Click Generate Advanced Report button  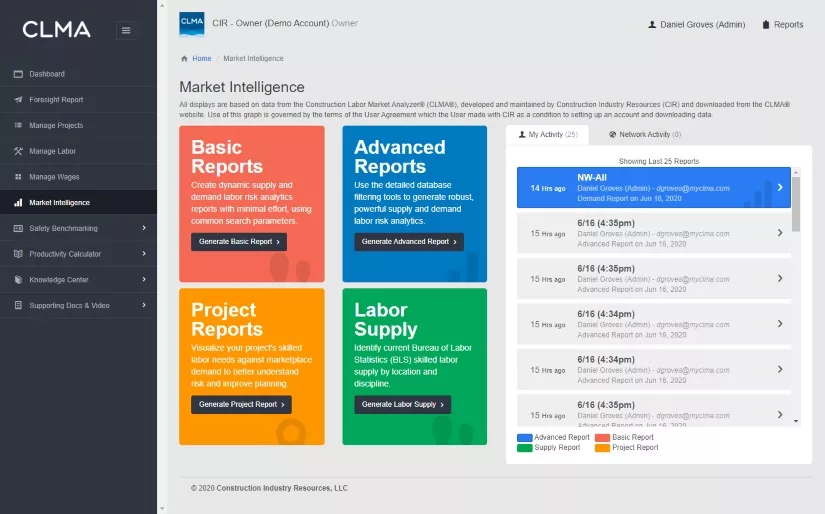tap(409, 242)
